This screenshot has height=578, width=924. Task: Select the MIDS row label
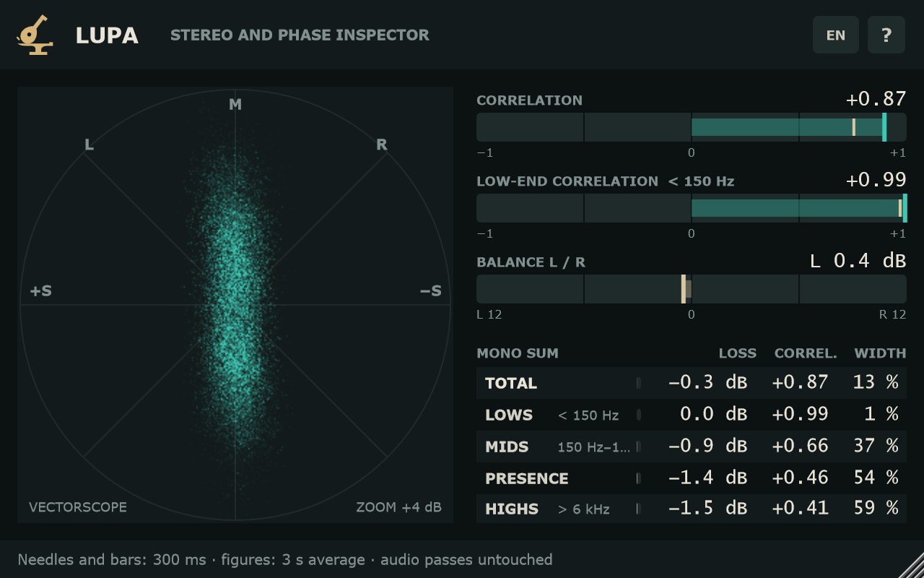(507, 447)
